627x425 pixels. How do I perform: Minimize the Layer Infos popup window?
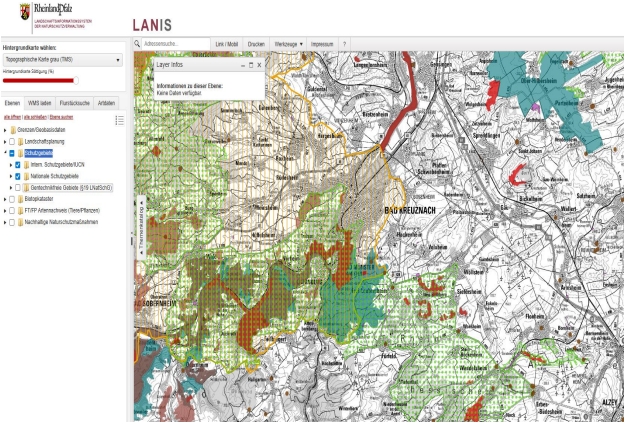pos(242,64)
